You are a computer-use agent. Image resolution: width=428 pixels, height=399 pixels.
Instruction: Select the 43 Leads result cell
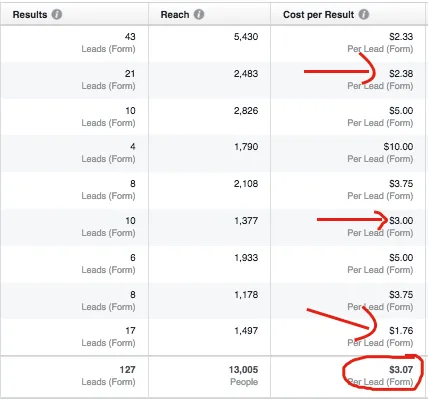(x=75, y=43)
